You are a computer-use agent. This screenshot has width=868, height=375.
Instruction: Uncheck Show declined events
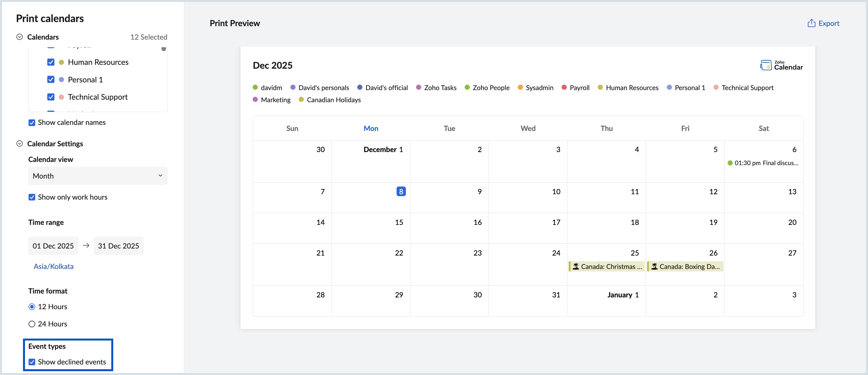(x=32, y=362)
